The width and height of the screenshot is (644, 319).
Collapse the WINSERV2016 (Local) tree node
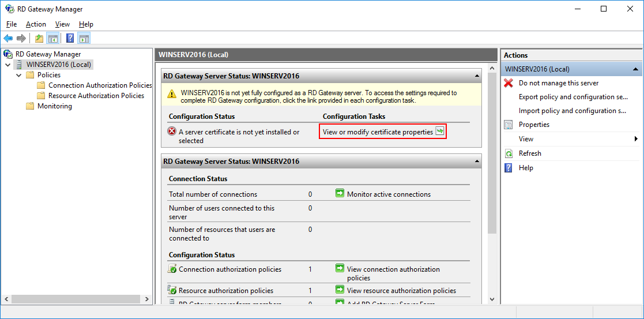click(x=8, y=65)
